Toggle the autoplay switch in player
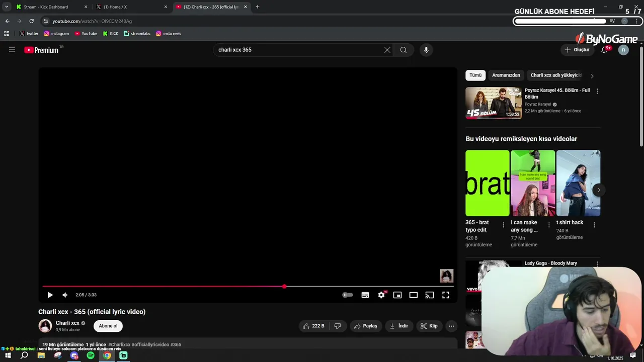 pos(348,295)
